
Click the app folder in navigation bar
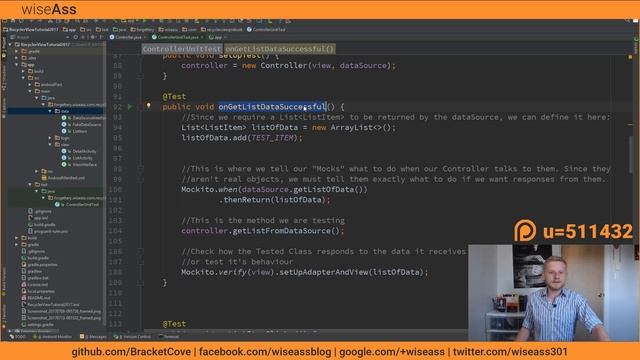[x=70, y=29]
